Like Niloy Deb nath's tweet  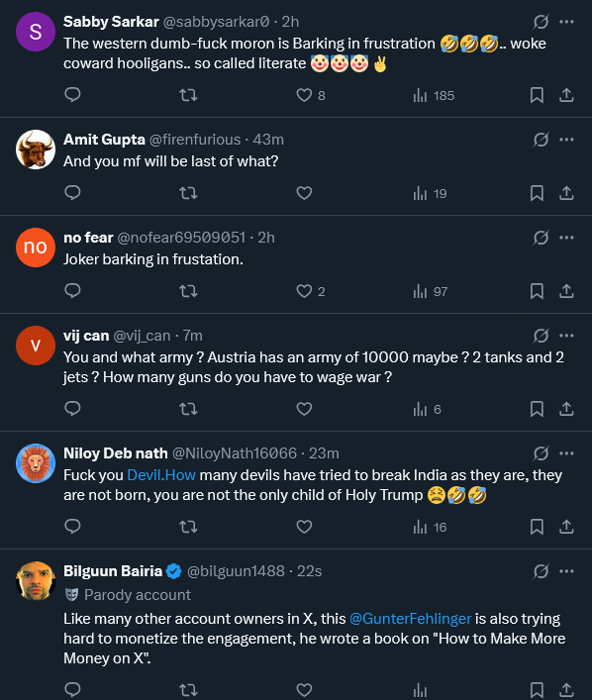304,527
